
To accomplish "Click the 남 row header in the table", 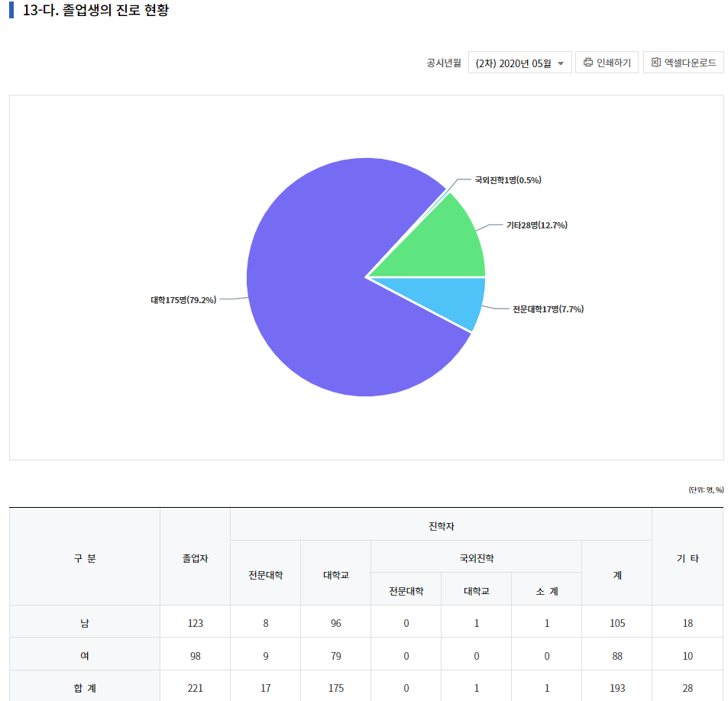I will [84, 622].
